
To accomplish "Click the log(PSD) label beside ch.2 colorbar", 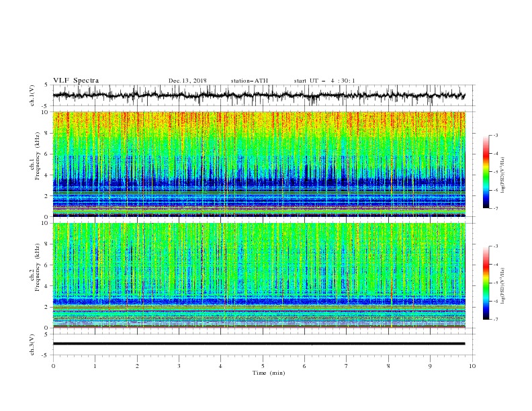I will point(503,285).
